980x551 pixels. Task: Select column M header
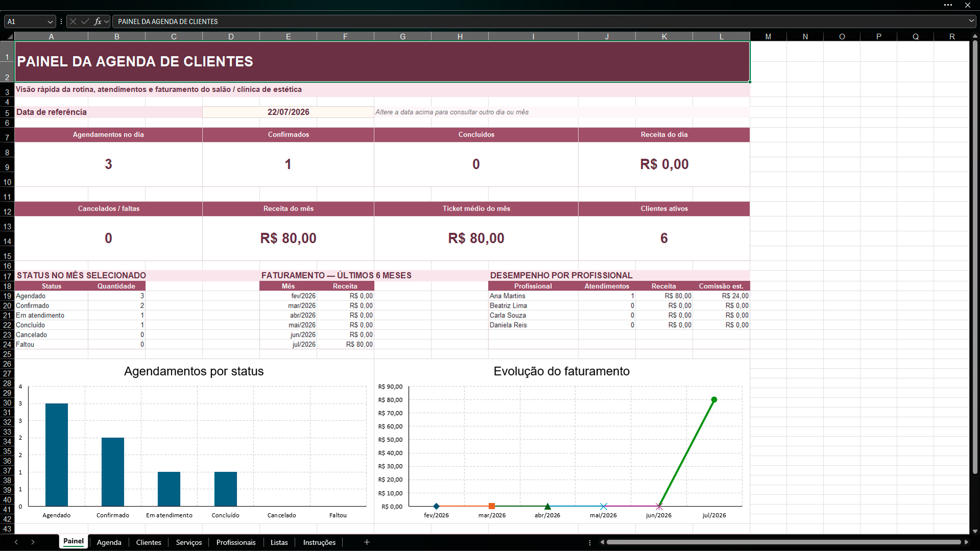pyautogui.click(x=768, y=37)
